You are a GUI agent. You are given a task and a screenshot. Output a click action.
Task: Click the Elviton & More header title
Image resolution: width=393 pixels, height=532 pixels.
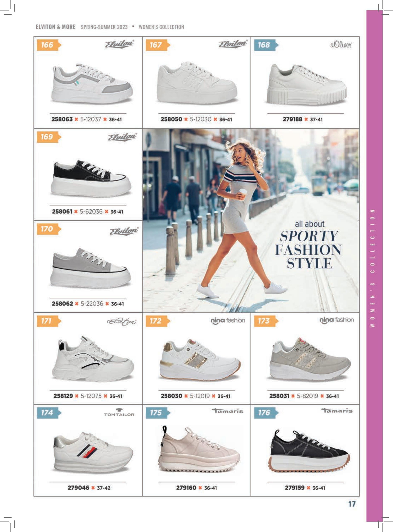(55, 27)
